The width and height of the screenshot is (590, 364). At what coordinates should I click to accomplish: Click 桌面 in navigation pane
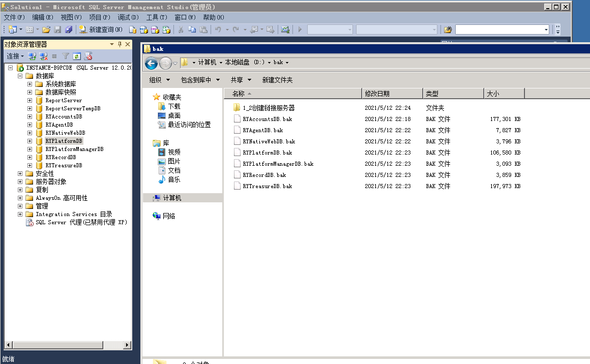point(174,115)
